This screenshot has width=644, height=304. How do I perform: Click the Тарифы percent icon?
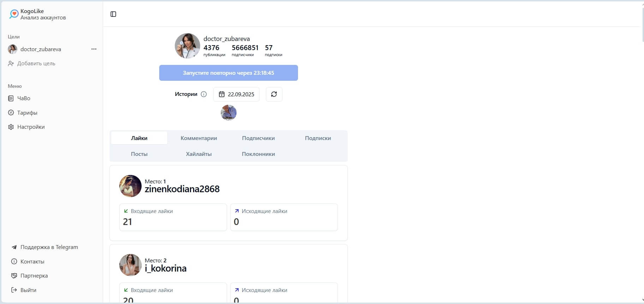coord(11,113)
